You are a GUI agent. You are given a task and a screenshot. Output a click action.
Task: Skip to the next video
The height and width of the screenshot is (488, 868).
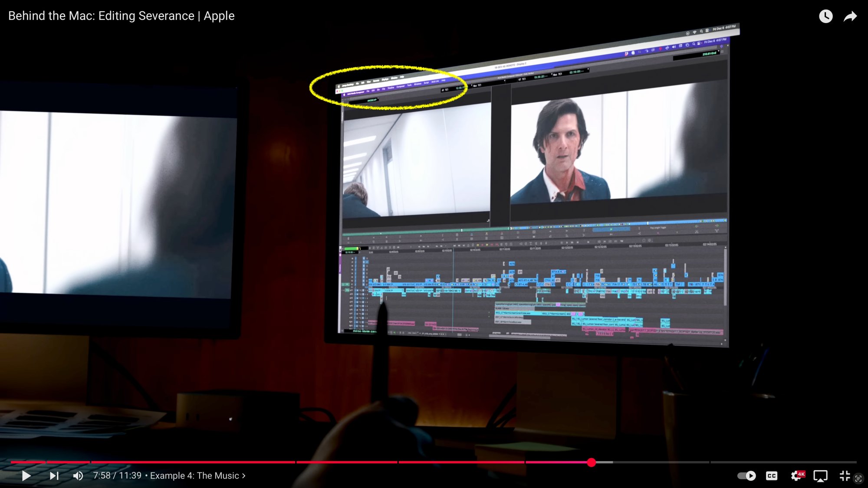pyautogui.click(x=54, y=476)
